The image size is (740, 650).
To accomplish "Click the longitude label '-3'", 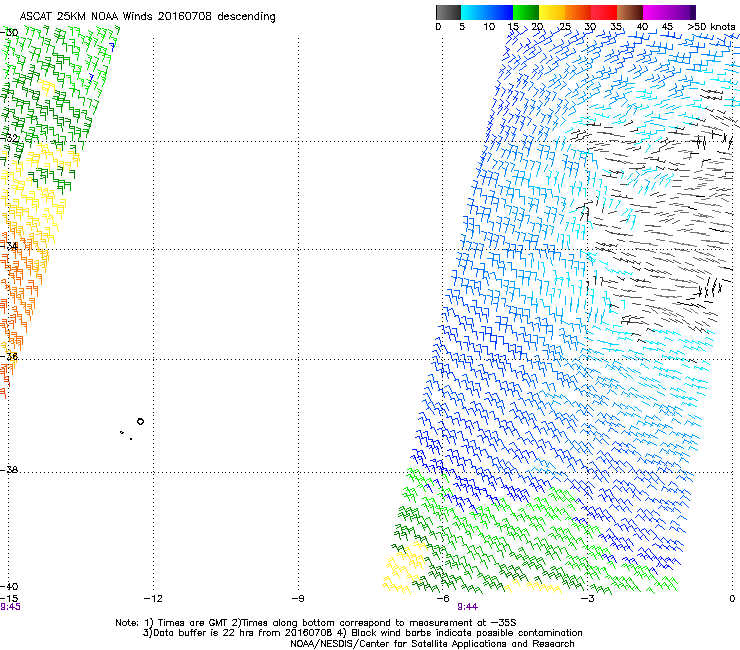I will point(587,599).
